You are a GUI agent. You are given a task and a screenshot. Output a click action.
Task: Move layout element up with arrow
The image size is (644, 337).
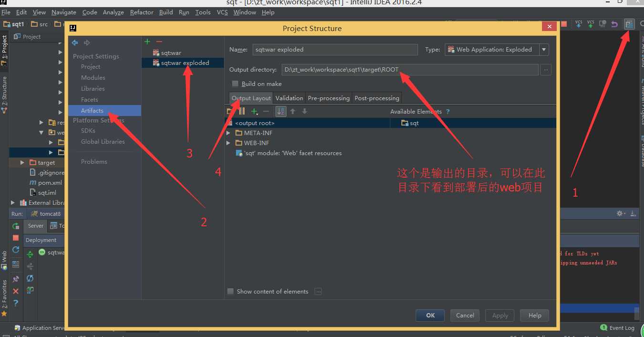[x=293, y=111]
